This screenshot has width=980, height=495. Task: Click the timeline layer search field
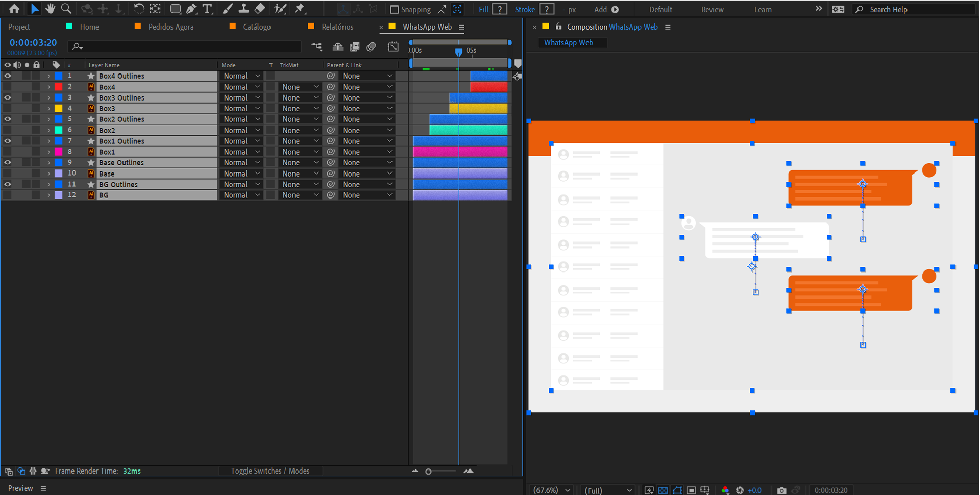pyautogui.click(x=185, y=46)
